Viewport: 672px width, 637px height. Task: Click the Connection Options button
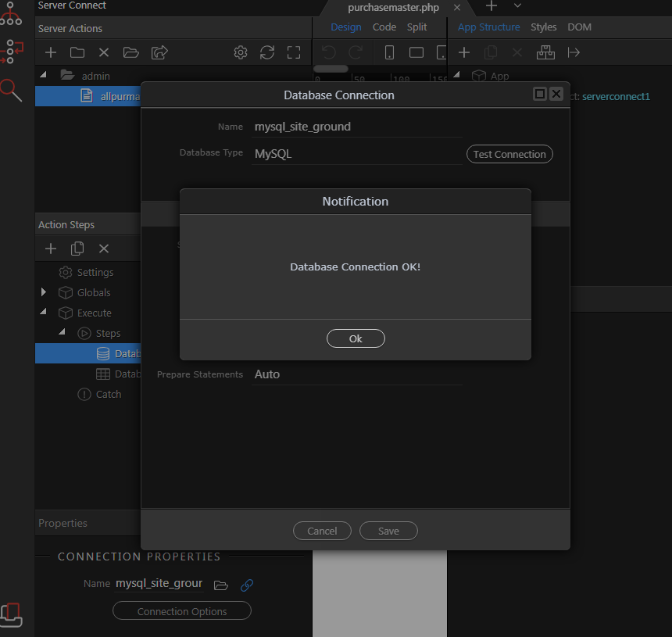[x=182, y=611]
